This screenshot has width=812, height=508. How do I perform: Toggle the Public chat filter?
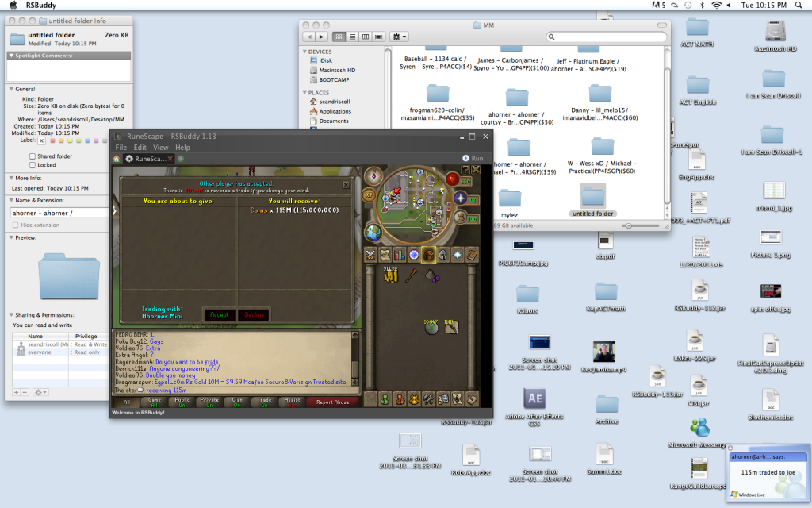(x=182, y=402)
